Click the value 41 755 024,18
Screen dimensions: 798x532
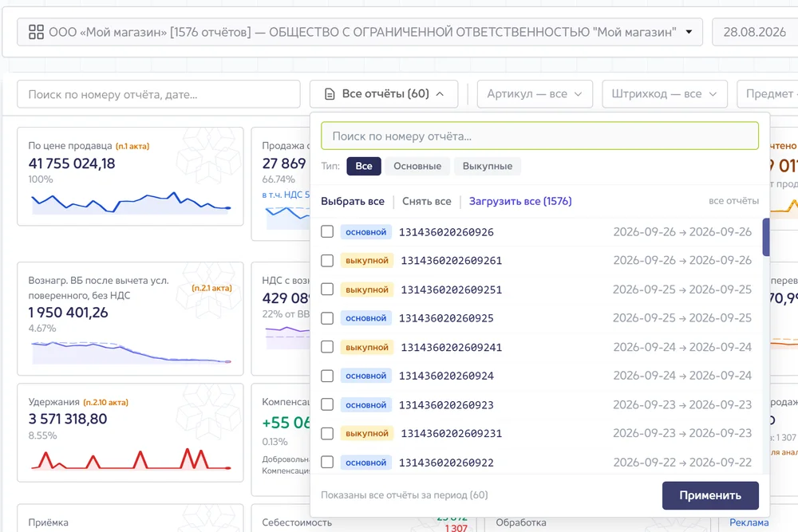(x=72, y=164)
